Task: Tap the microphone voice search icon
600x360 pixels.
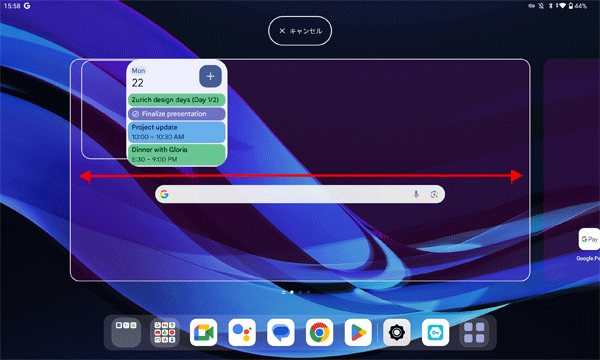Action: (416, 194)
